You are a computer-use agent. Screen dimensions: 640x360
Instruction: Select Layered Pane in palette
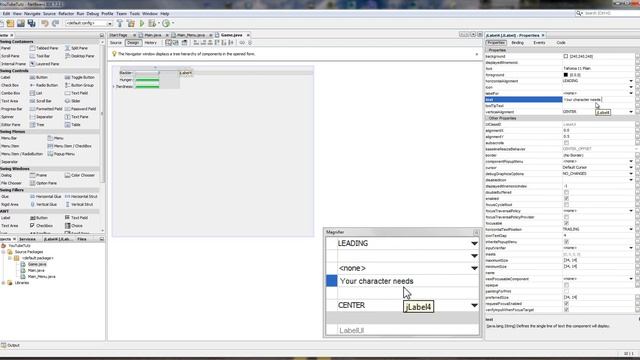point(44,64)
